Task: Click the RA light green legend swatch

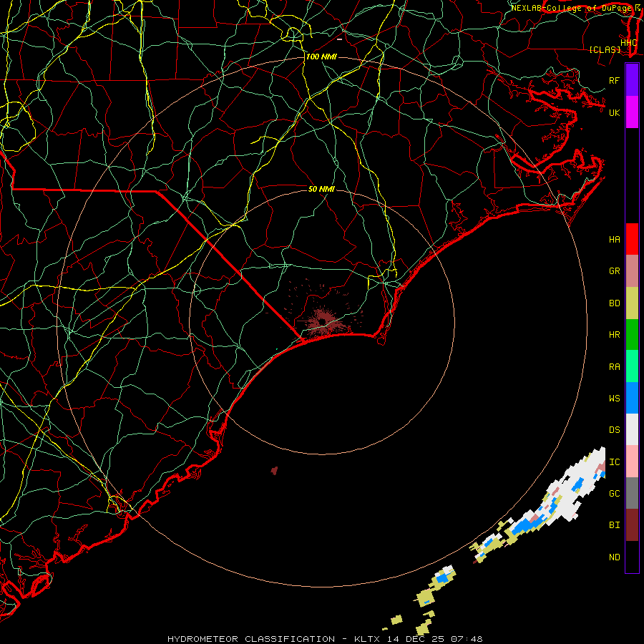Action: tap(632, 366)
